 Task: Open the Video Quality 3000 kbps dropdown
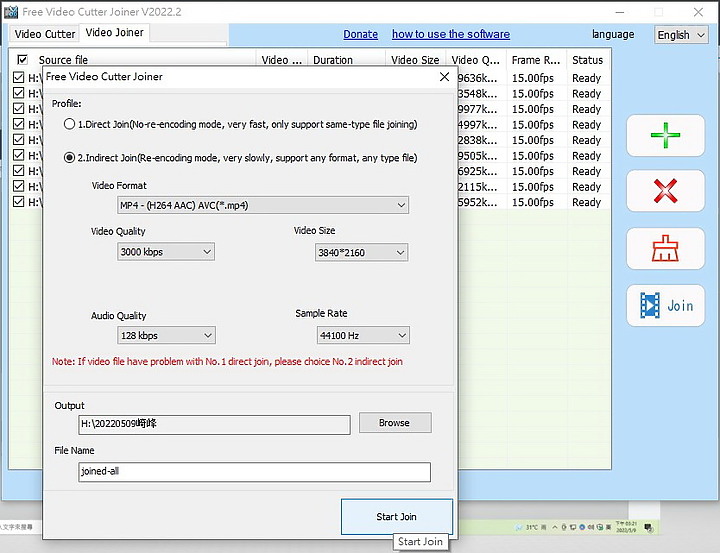click(166, 252)
